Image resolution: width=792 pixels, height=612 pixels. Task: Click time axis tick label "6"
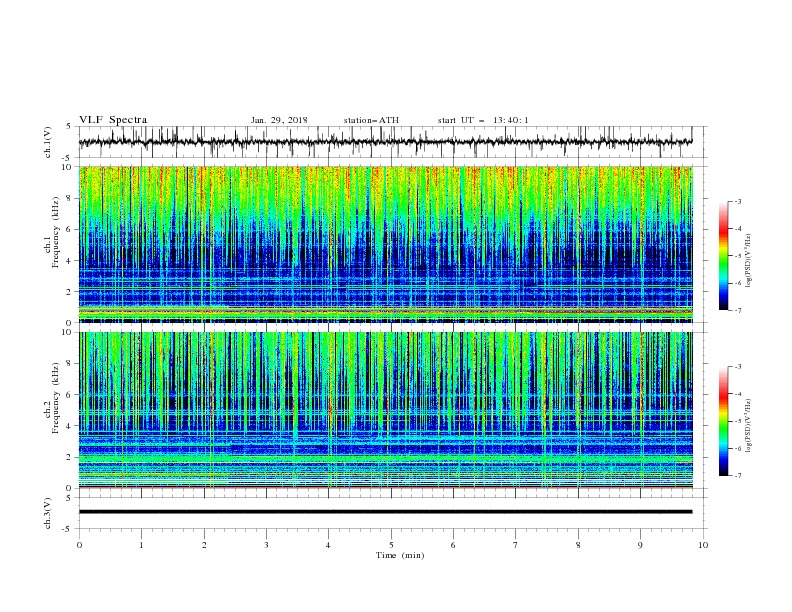point(454,545)
